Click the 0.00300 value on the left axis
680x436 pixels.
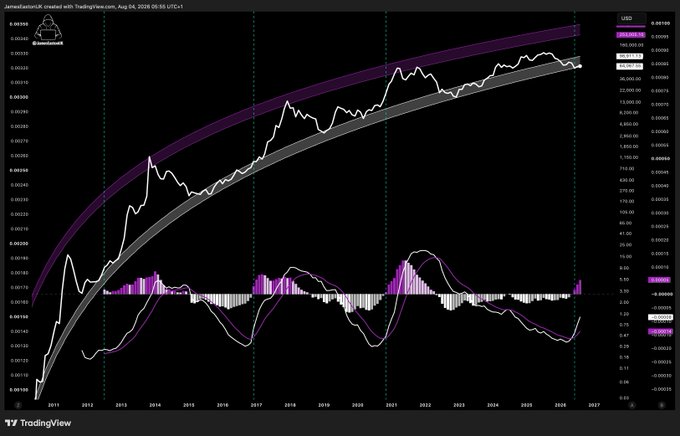[x=19, y=97]
